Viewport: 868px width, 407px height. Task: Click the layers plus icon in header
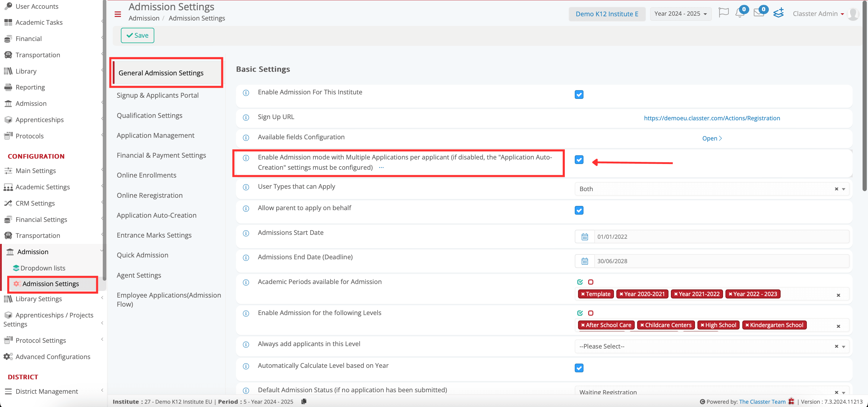pyautogui.click(x=778, y=13)
